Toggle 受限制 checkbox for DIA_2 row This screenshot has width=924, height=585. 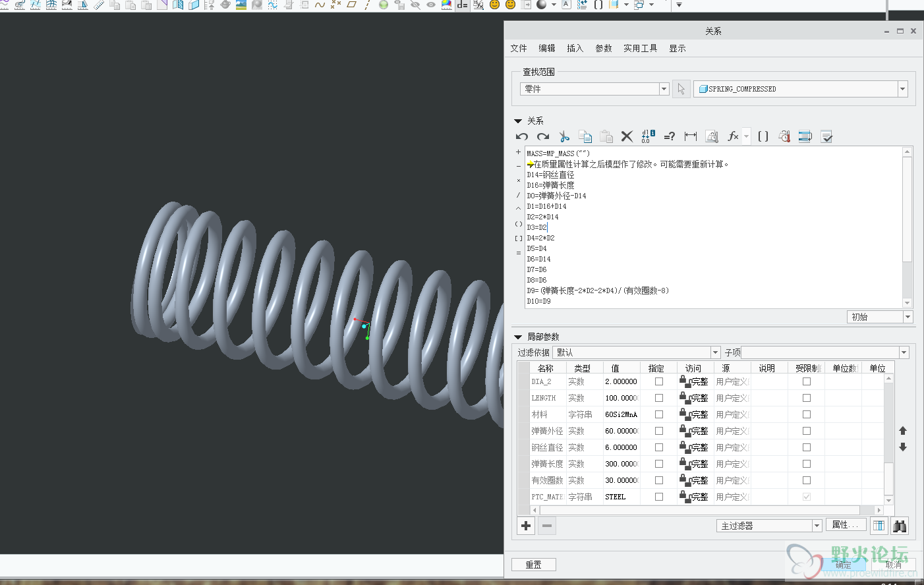tap(807, 381)
